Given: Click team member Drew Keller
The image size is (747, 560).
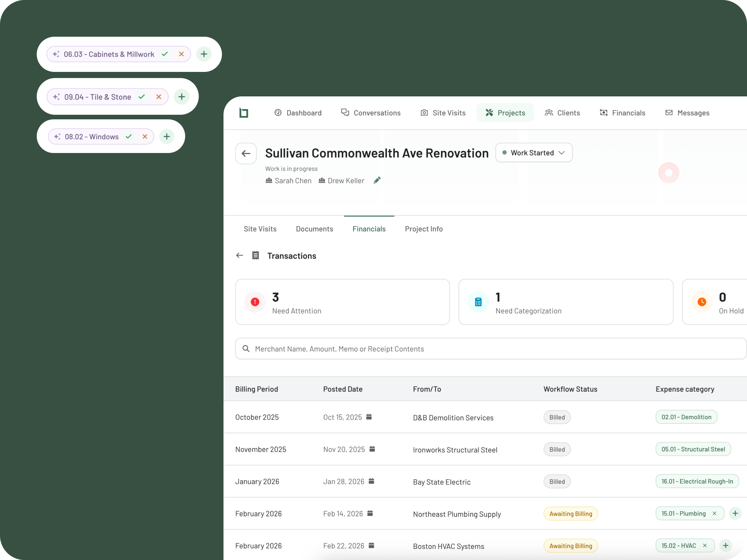Looking at the screenshot, I should point(341,181).
